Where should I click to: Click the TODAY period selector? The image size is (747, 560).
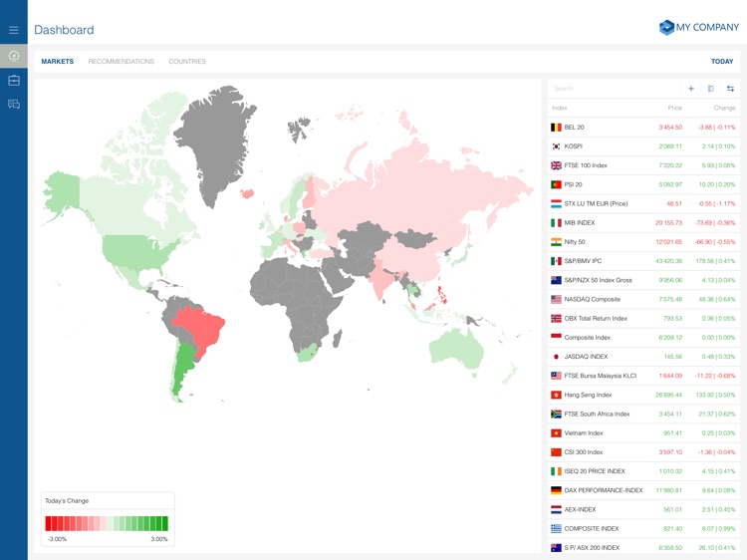tap(722, 62)
